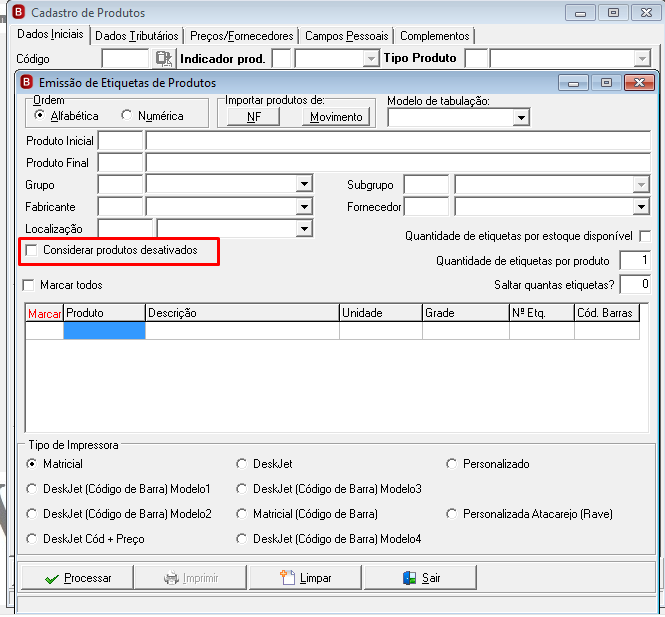Click the Produto Final code field
665x617 pixels.
tap(120, 162)
